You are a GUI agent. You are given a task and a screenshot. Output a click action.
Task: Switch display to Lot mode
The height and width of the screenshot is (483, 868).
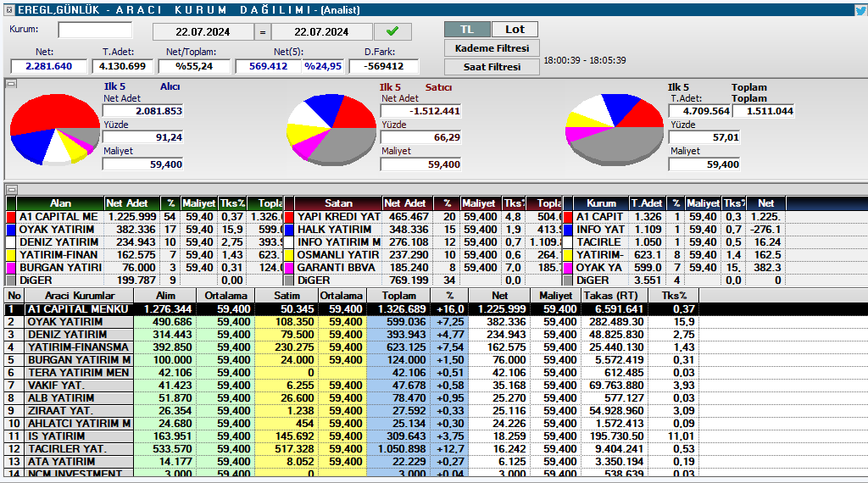(x=515, y=30)
